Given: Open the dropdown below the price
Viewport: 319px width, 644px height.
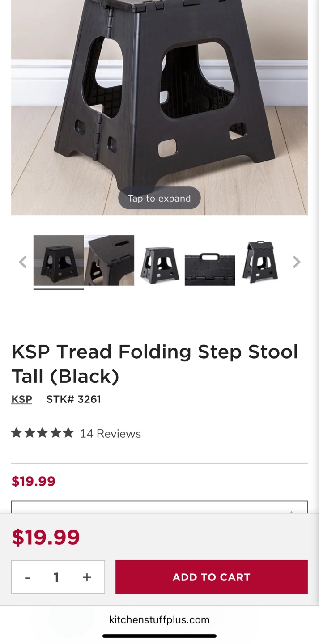Looking at the screenshot, I should (159, 508).
